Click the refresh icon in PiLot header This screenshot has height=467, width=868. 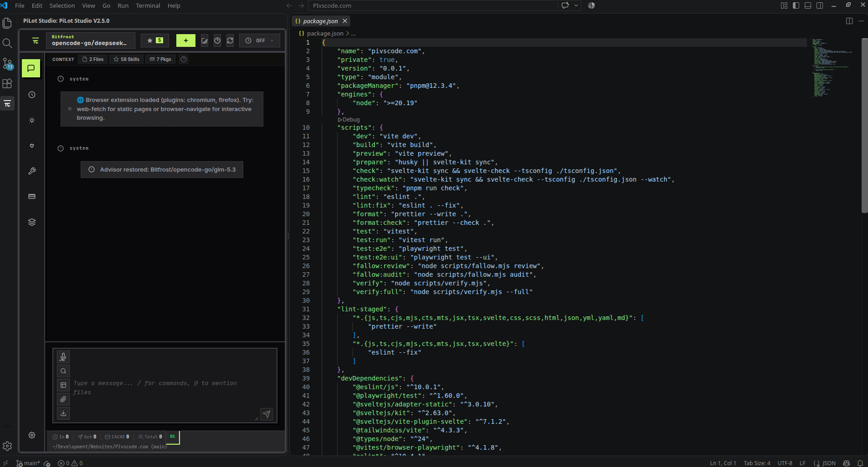click(x=230, y=41)
